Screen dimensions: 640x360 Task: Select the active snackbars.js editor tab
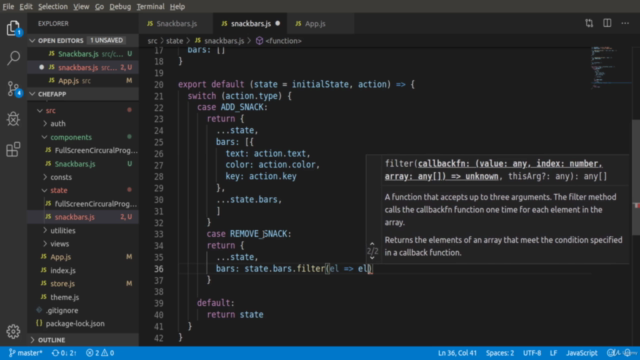(x=250, y=24)
